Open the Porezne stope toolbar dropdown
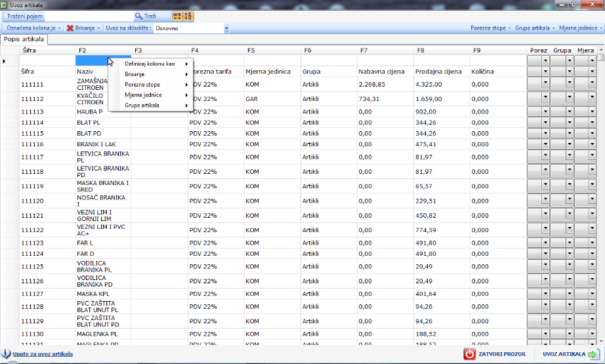Image resolution: width=605 pixels, height=364 pixels. (490, 28)
